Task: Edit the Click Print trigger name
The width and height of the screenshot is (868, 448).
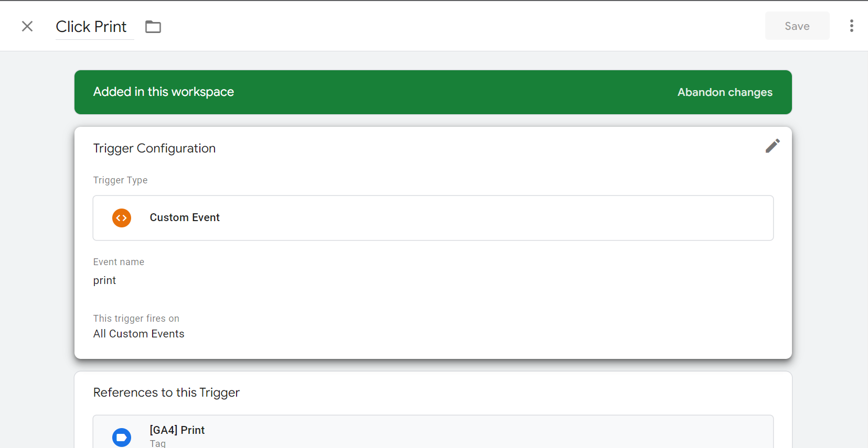Action: [x=91, y=26]
